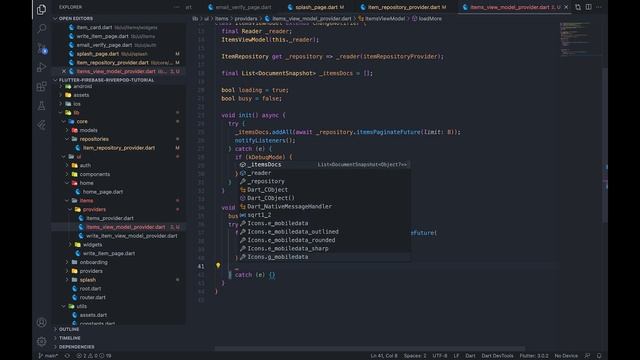Image resolution: width=640 pixels, height=360 pixels.
Task: Open the Explorer view in activity bar
Action: click(41, 9)
